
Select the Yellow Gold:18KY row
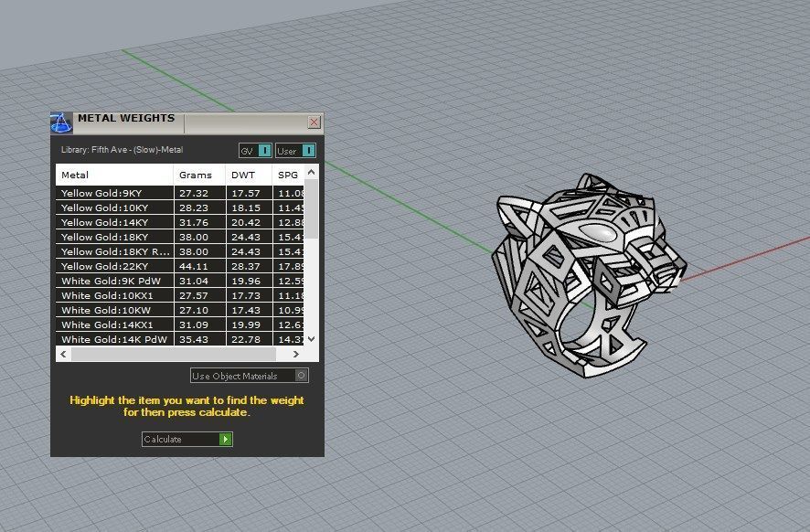pyautogui.click(x=180, y=237)
